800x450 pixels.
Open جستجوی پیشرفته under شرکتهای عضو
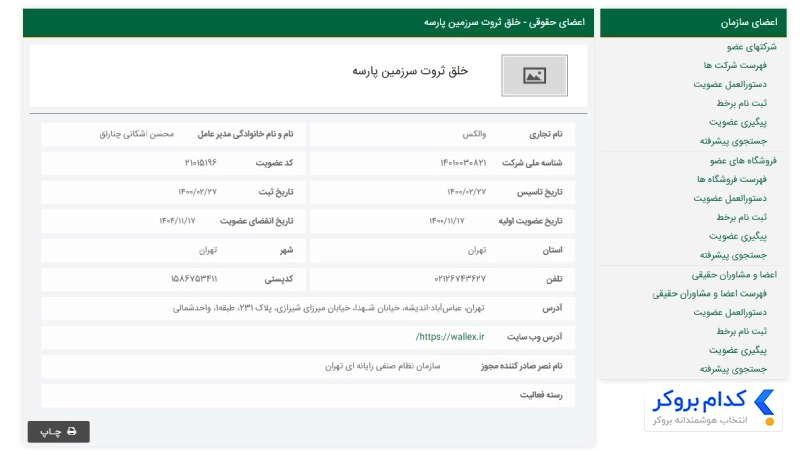point(733,141)
